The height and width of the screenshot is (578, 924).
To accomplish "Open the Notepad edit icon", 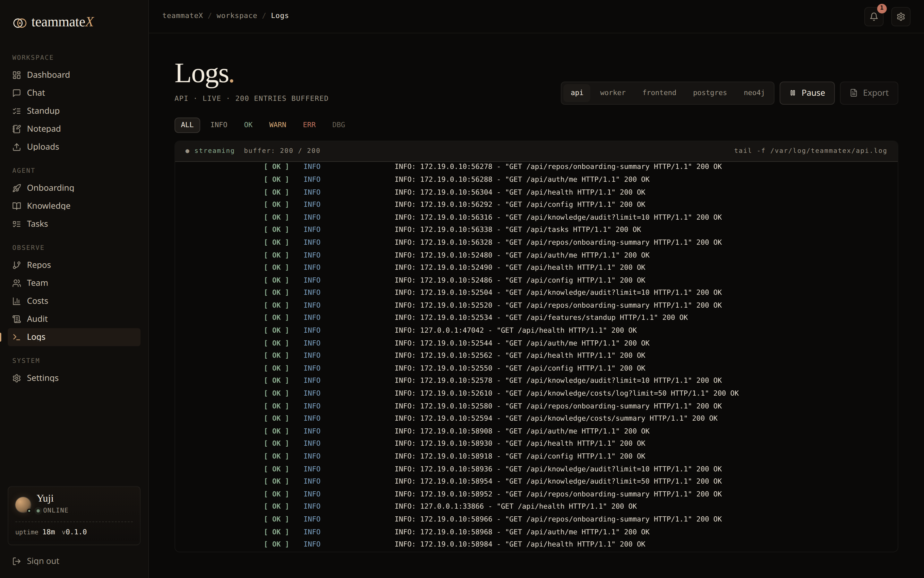I will pyautogui.click(x=16, y=129).
